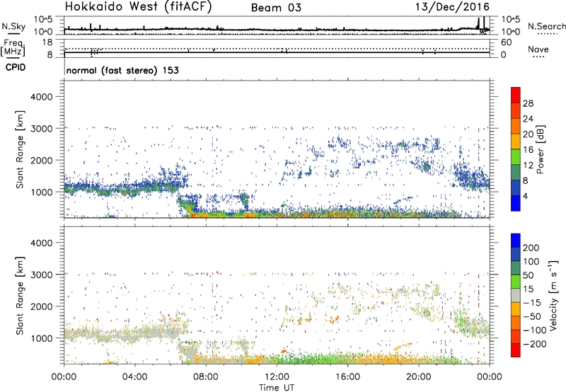Select the 'N.Sky' legend label
The height and width of the screenshot is (392, 566).
13,26
